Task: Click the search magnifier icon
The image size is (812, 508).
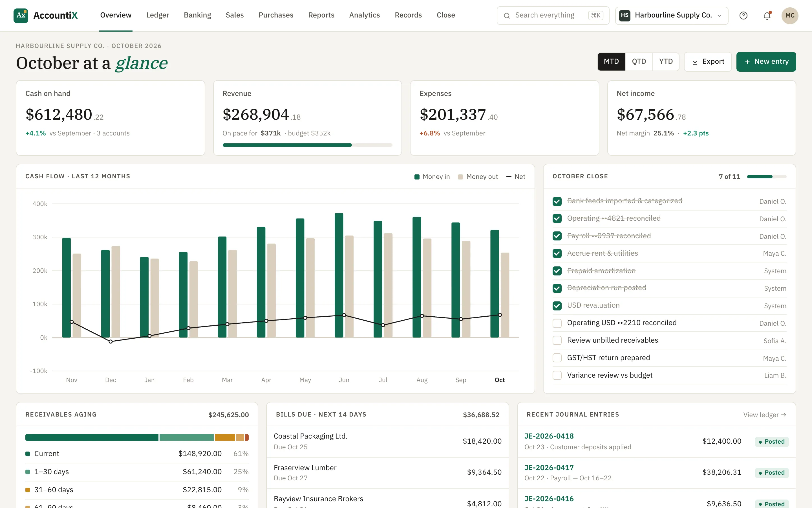Action: pos(507,16)
